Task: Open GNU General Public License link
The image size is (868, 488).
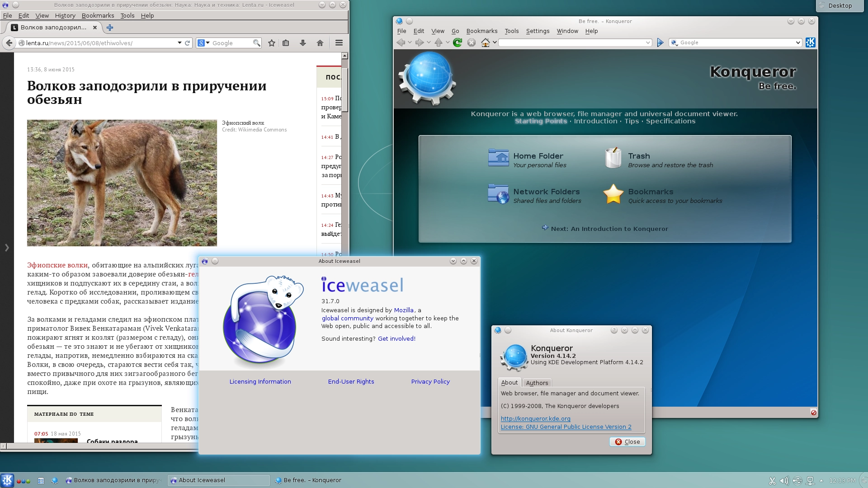Action: (x=566, y=427)
